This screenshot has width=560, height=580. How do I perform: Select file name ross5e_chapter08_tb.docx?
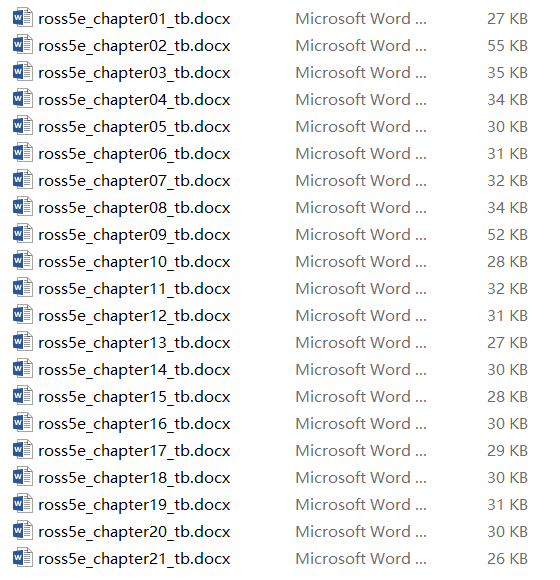134,208
